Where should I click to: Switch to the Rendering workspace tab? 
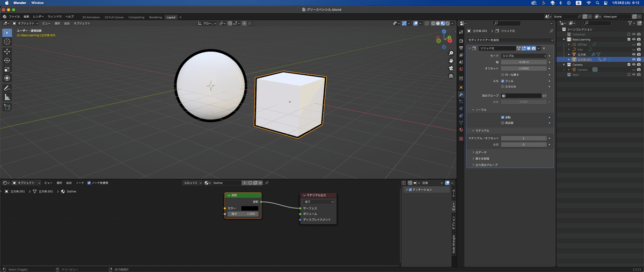(x=156, y=17)
